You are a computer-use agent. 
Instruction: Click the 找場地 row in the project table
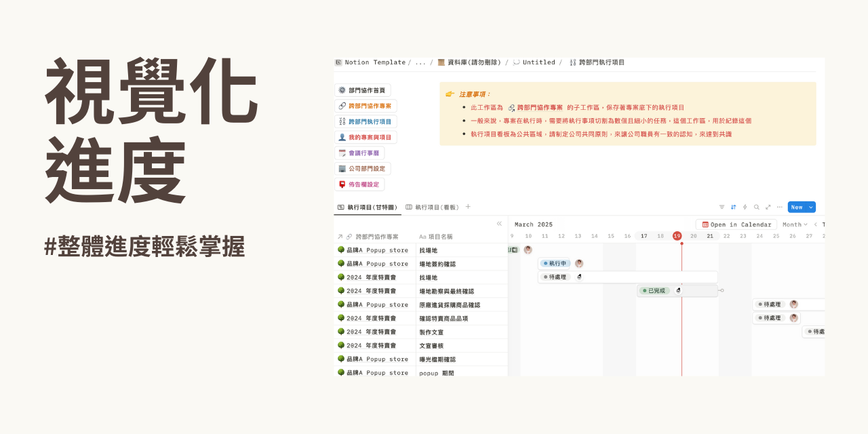(429, 250)
